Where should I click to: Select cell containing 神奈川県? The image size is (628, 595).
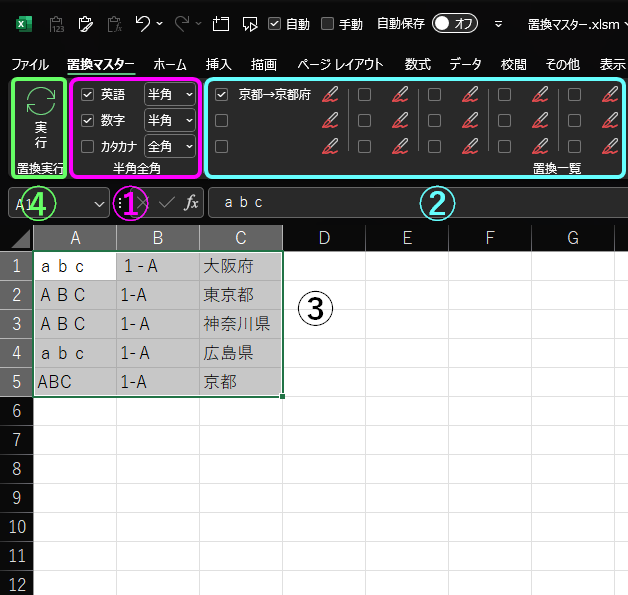pyautogui.click(x=241, y=324)
